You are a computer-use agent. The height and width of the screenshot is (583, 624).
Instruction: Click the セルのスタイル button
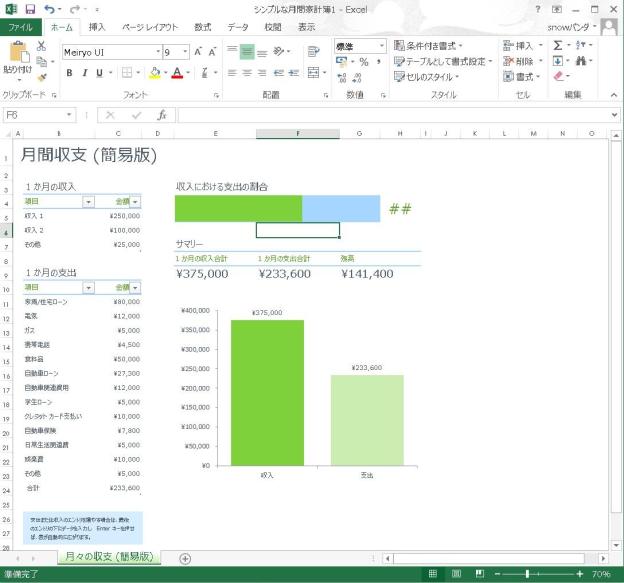[x=430, y=76]
